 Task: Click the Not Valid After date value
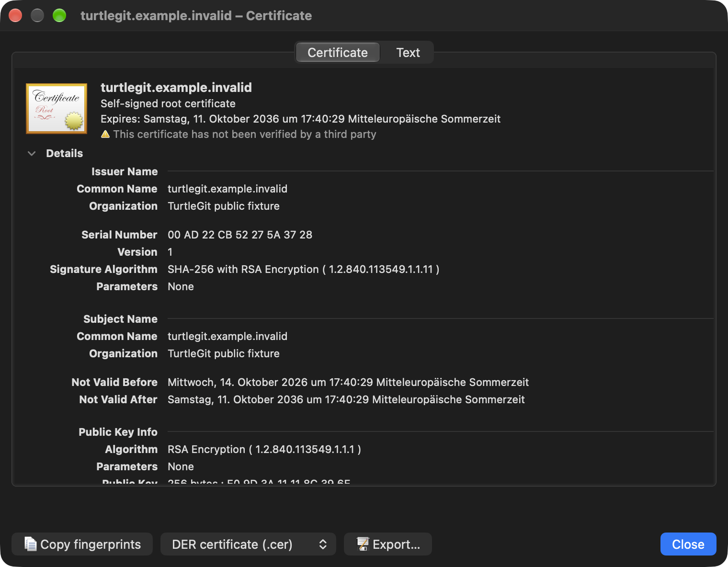[346, 399]
